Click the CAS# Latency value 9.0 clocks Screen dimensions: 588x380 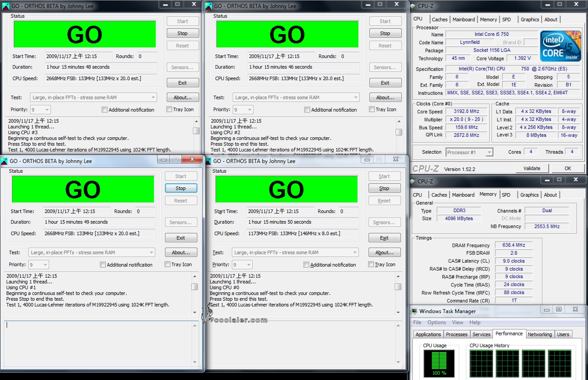point(514,261)
